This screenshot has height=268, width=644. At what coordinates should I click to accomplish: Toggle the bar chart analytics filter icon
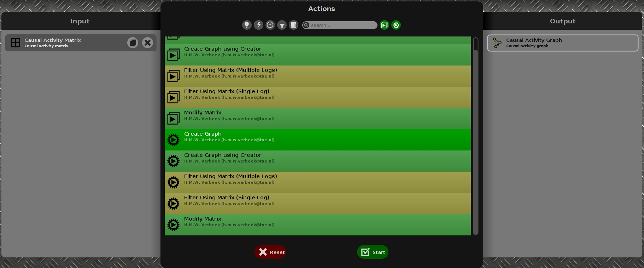tap(293, 25)
